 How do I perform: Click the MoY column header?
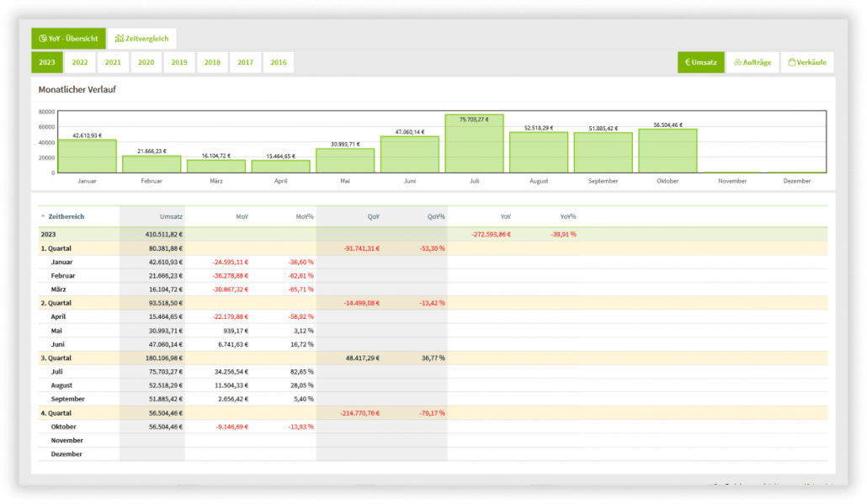click(242, 216)
